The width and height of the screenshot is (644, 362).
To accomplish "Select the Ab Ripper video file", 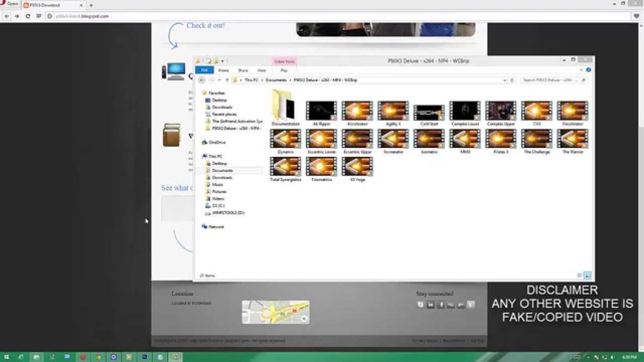I will pyautogui.click(x=321, y=113).
